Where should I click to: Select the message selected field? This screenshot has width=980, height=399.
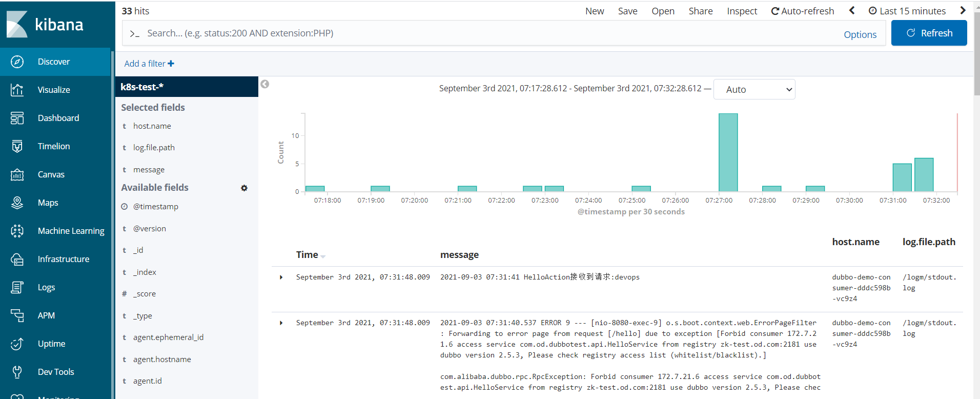[149, 170]
